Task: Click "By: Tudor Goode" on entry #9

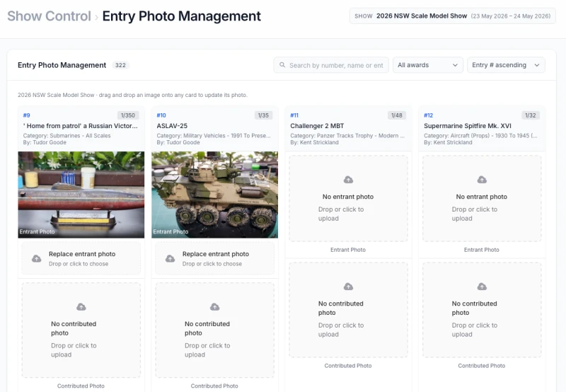Action: [45, 143]
